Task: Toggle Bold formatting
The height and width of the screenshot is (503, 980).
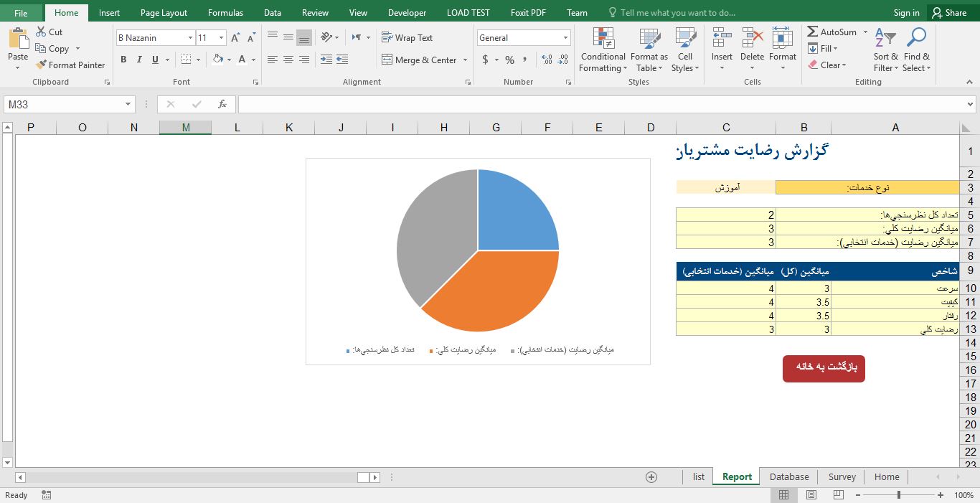Action: coord(123,60)
